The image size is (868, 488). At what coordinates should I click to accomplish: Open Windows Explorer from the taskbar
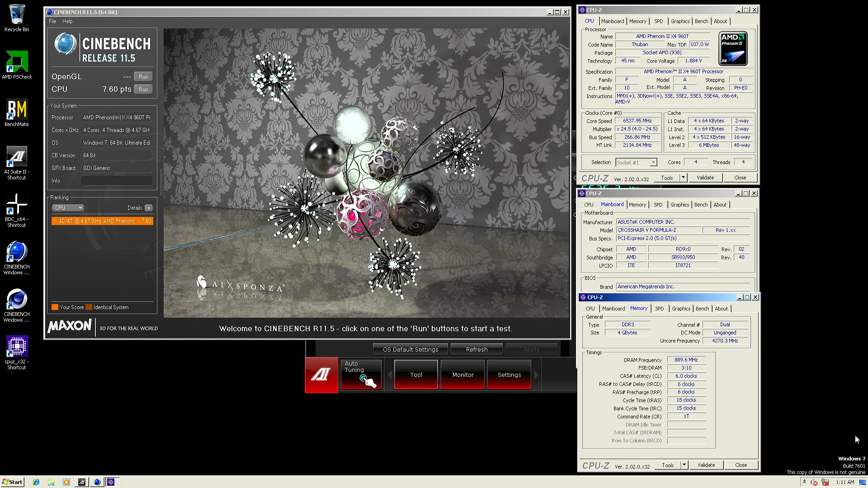click(x=51, y=482)
